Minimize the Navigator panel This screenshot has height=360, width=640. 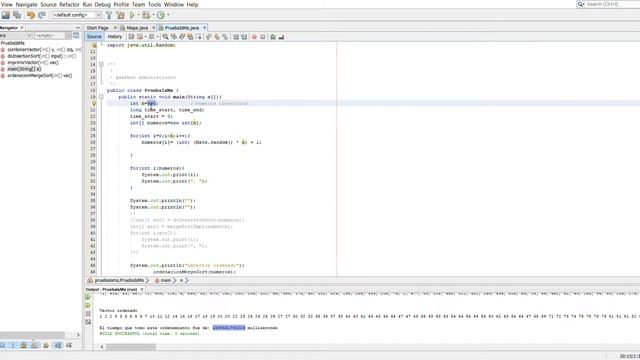[x=78, y=27]
